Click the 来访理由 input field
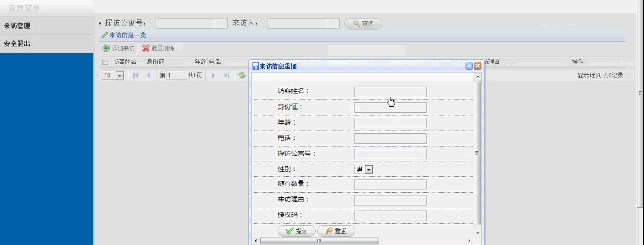The height and width of the screenshot is (245, 644). 390,200
